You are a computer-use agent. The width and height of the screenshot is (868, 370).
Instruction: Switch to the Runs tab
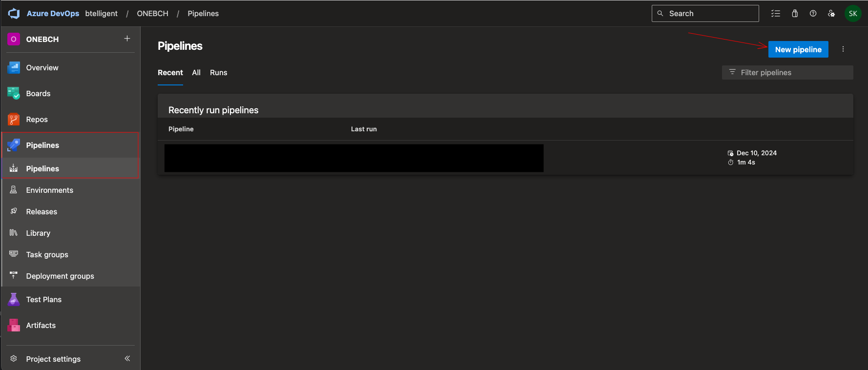[x=218, y=73]
